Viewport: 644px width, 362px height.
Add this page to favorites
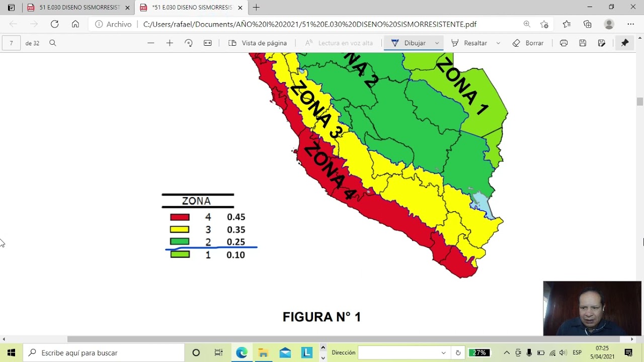(544, 24)
